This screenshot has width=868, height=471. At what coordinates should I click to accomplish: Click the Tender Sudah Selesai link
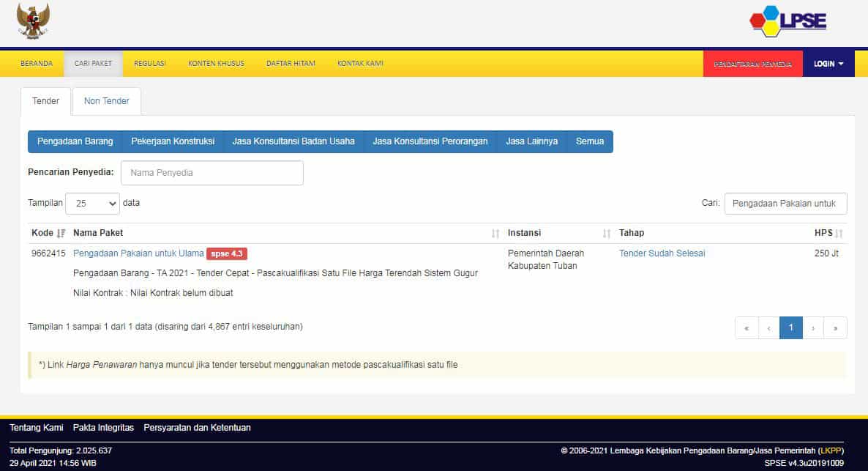click(662, 253)
